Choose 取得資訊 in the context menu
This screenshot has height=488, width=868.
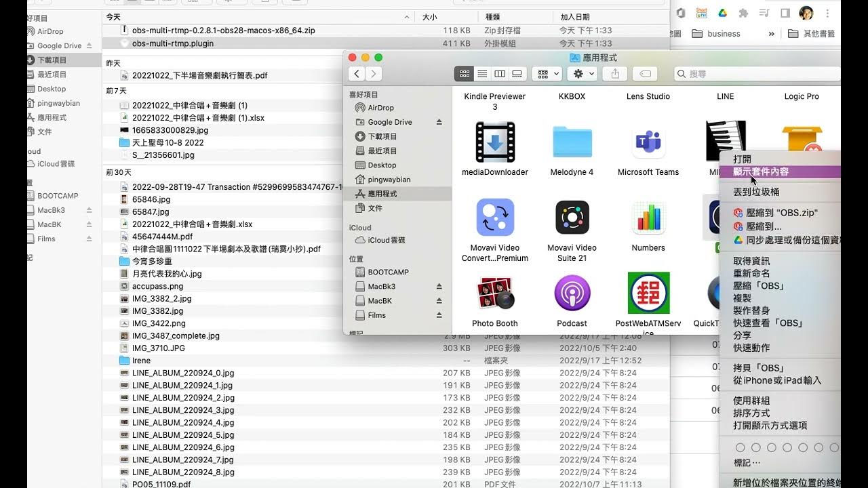(751, 261)
